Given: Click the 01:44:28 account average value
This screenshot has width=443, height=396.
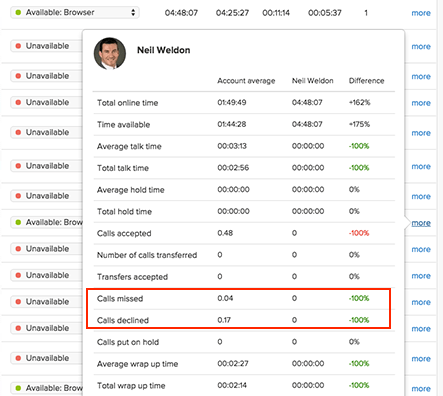Looking at the screenshot, I should click(232, 124).
